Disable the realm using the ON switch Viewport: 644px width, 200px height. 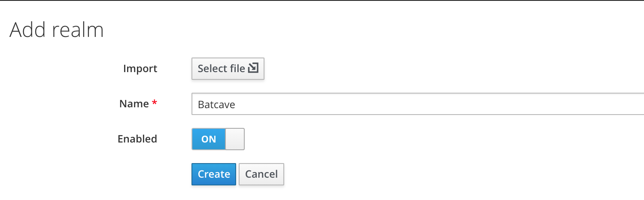coord(218,139)
